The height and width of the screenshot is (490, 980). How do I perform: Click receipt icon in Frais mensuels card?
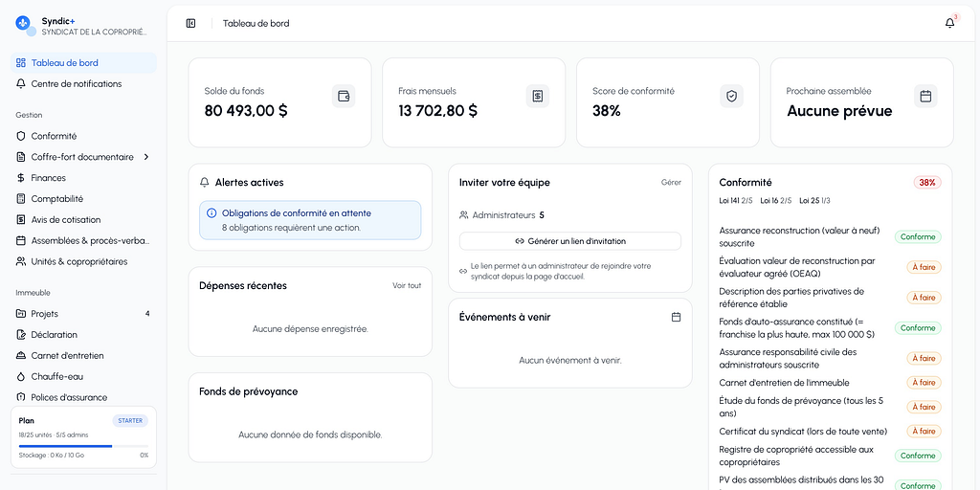click(538, 97)
